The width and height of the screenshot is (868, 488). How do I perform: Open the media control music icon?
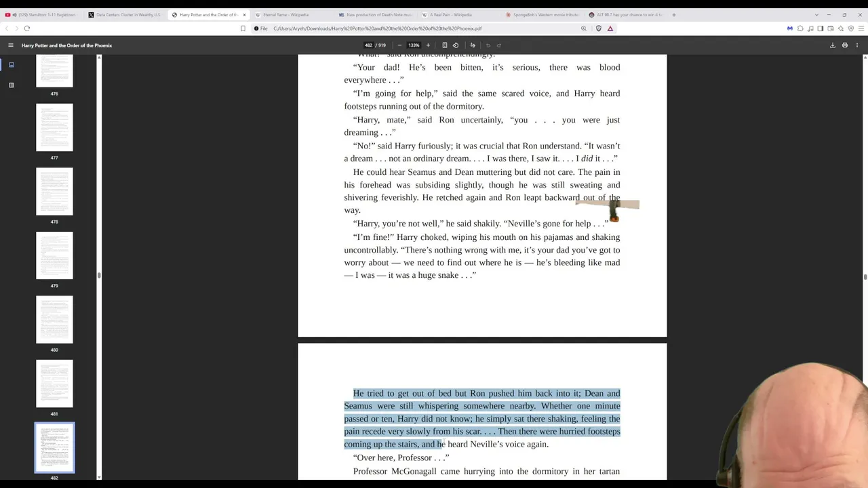[x=810, y=28]
